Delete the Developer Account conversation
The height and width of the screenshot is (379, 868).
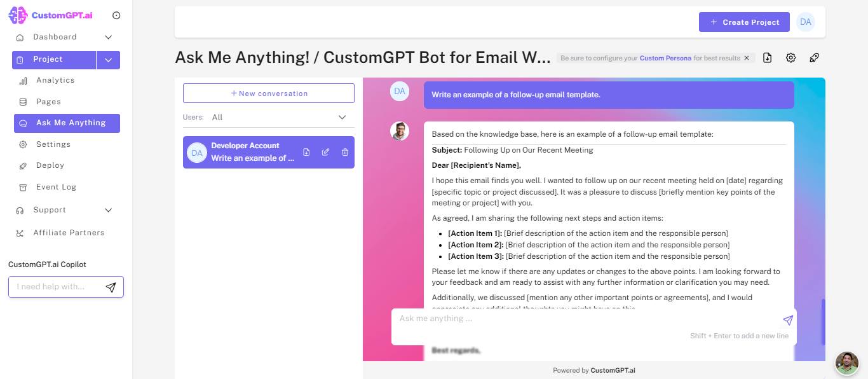344,152
